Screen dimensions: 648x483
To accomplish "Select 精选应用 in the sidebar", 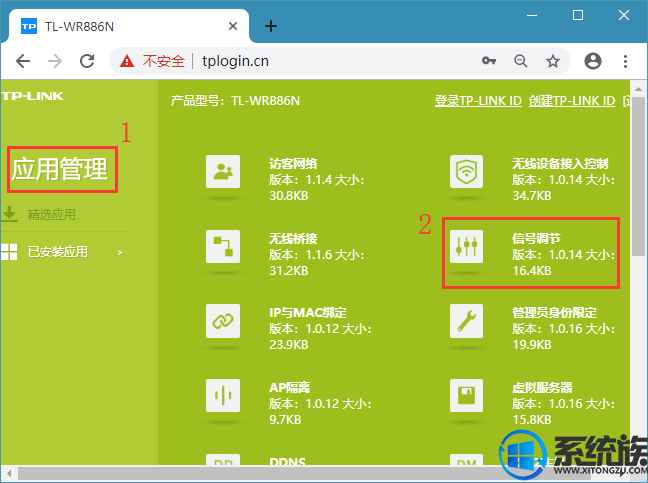I will click(52, 214).
